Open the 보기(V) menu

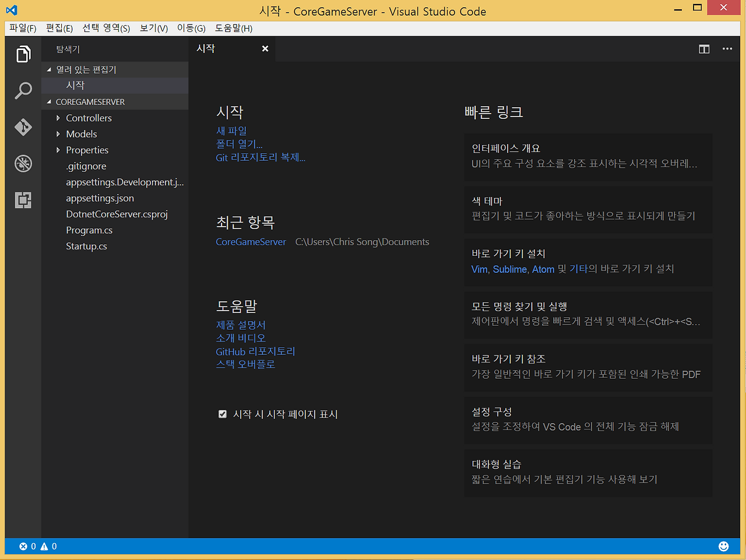[x=154, y=28]
